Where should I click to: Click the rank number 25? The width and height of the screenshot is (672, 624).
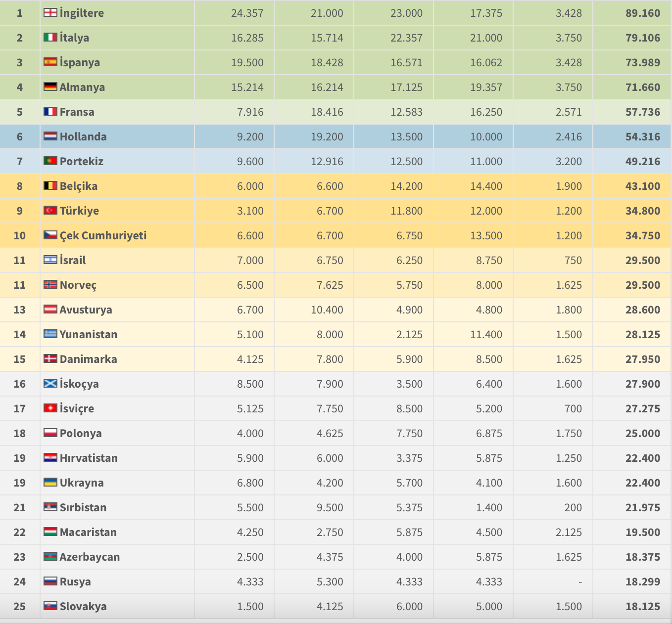tap(19, 606)
